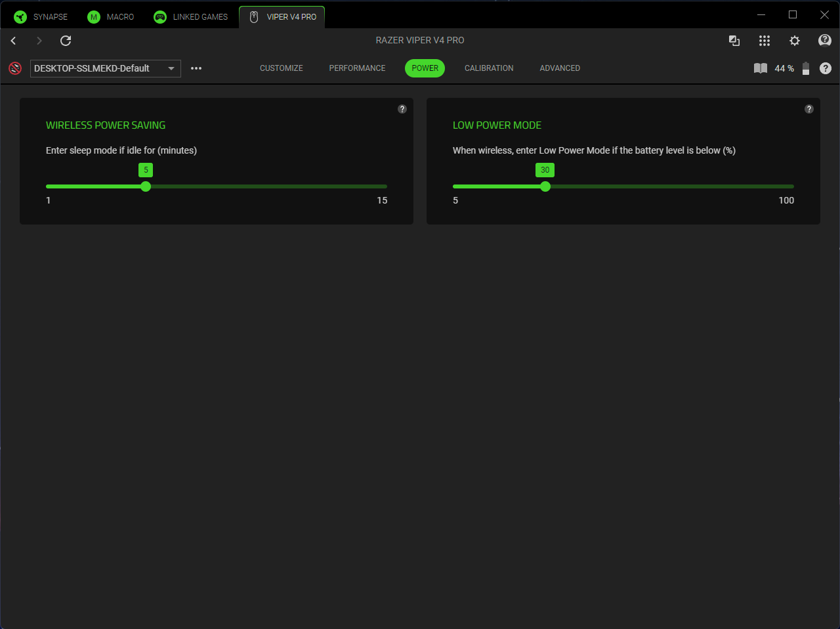
Task: Refresh the device page
Action: (x=66, y=41)
